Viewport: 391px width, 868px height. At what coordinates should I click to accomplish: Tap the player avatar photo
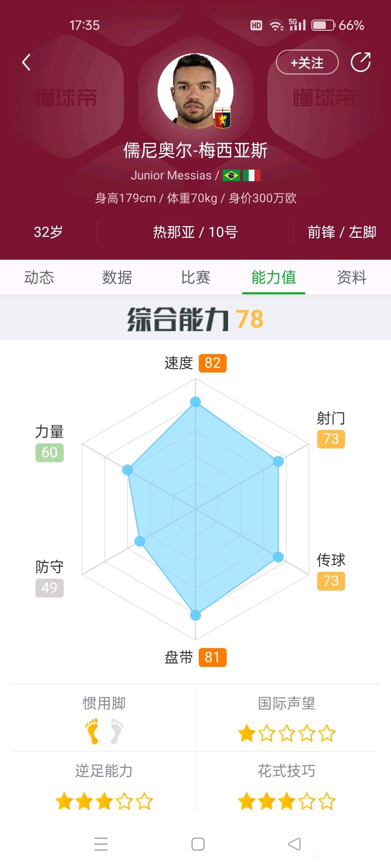pyautogui.click(x=195, y=91)
